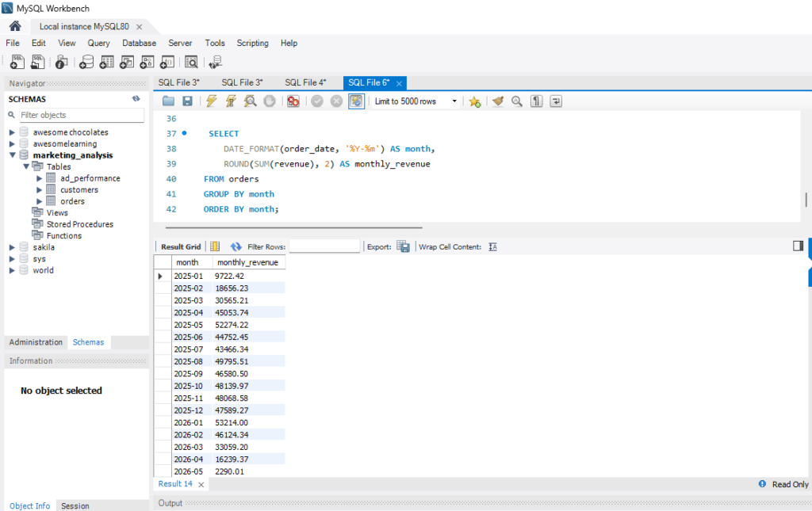
Task: Refresh the SCHEMAS list
Action: click(x=136, y=99)
